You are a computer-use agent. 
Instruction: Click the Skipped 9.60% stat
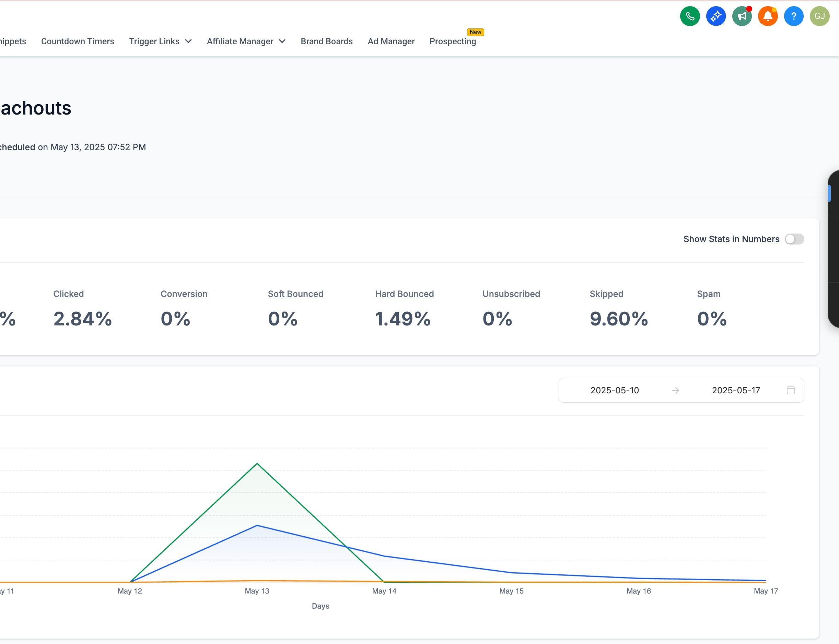click(x=619, y=309)
